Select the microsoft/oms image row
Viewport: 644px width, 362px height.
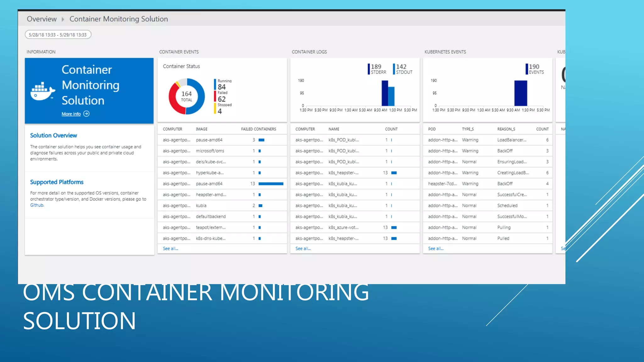tap(222, 151)
